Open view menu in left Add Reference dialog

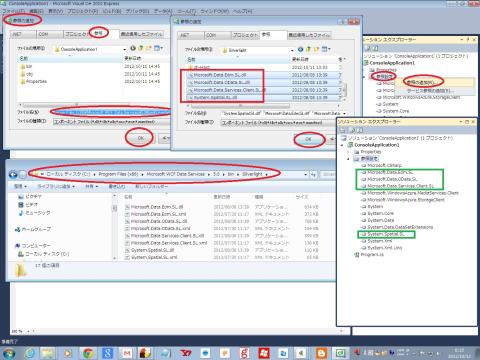(x=158, y=49)
